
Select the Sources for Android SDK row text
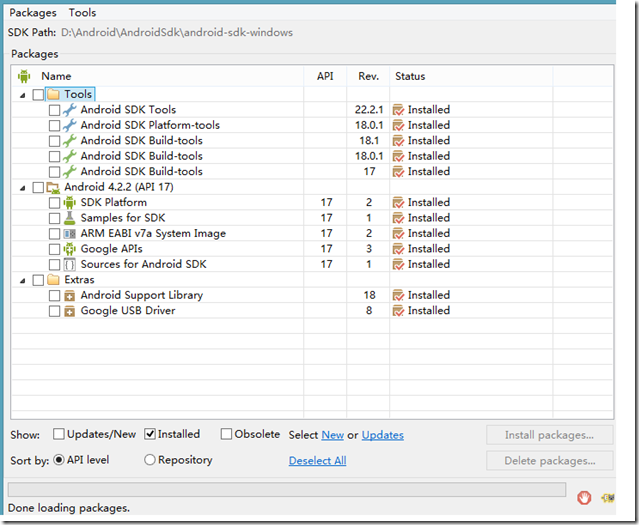[x=143, y=264]
